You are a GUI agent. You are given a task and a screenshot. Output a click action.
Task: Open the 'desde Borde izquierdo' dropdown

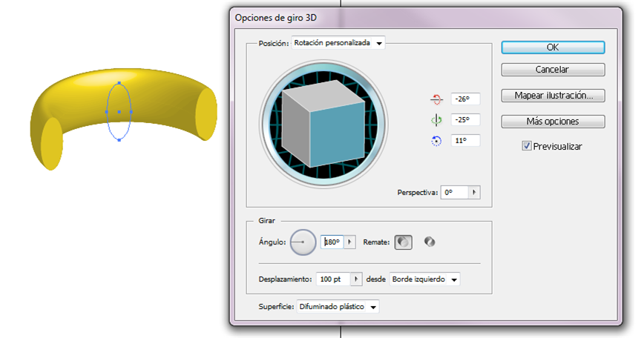tap(424, 279)
